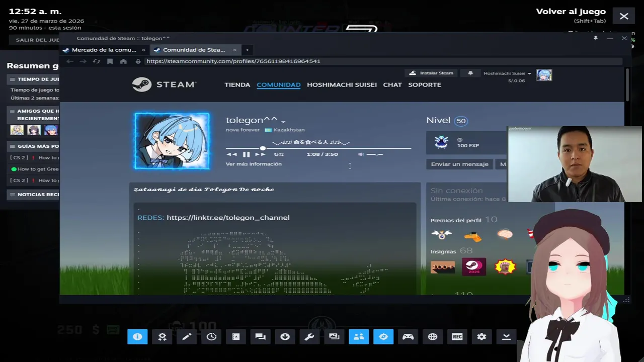Click the Instalar Steam button
Viewport: 644px width, 362px height.
pos(432,73)
